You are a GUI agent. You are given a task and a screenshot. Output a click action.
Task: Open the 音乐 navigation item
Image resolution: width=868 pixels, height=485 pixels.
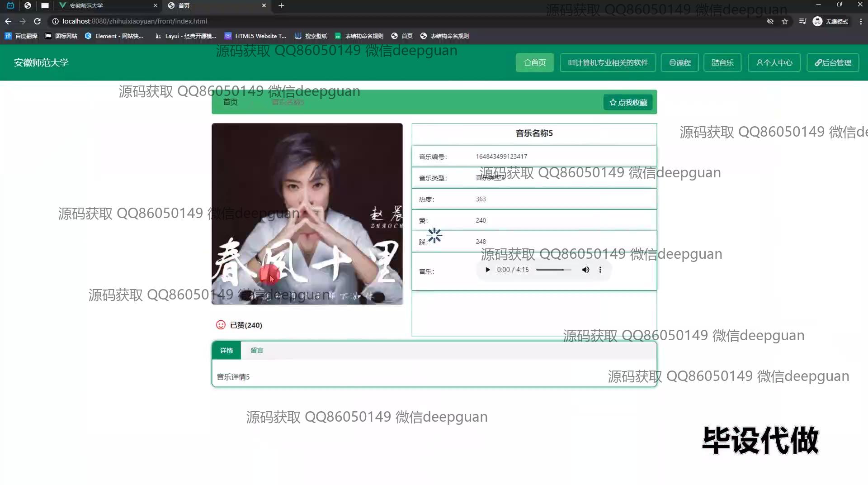722,62
